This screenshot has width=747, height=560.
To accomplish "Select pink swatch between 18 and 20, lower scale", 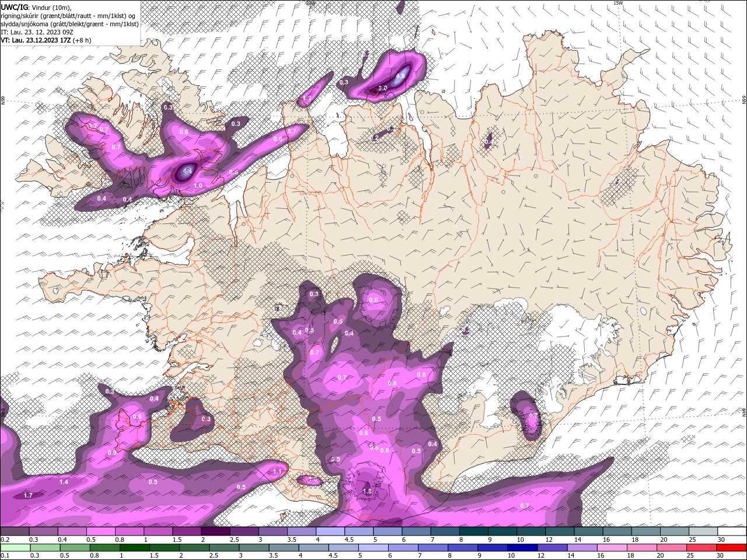I will pos(641,548).
